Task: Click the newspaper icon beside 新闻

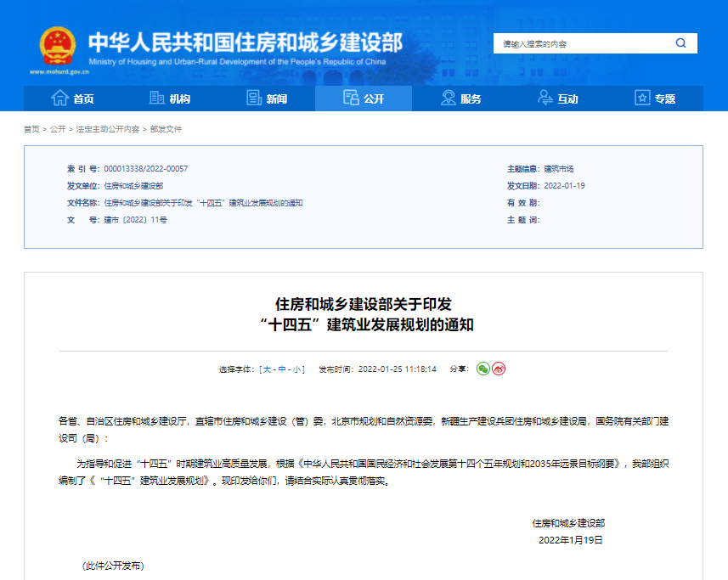Action: pyautogui.click(x=254, y=99)
